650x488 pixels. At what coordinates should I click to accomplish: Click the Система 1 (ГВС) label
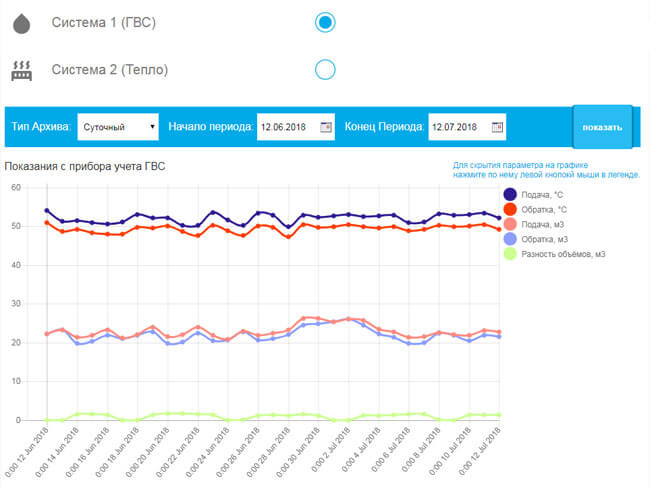[104, 22]
